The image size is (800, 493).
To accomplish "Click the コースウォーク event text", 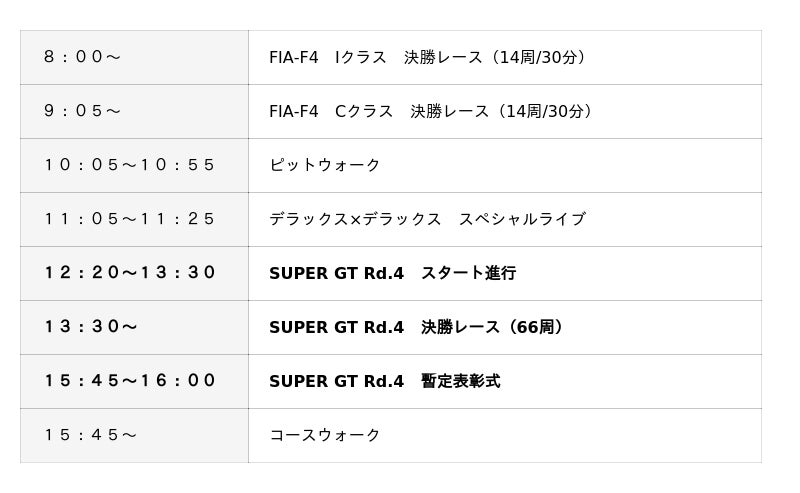I will click(x=324, y=435).
